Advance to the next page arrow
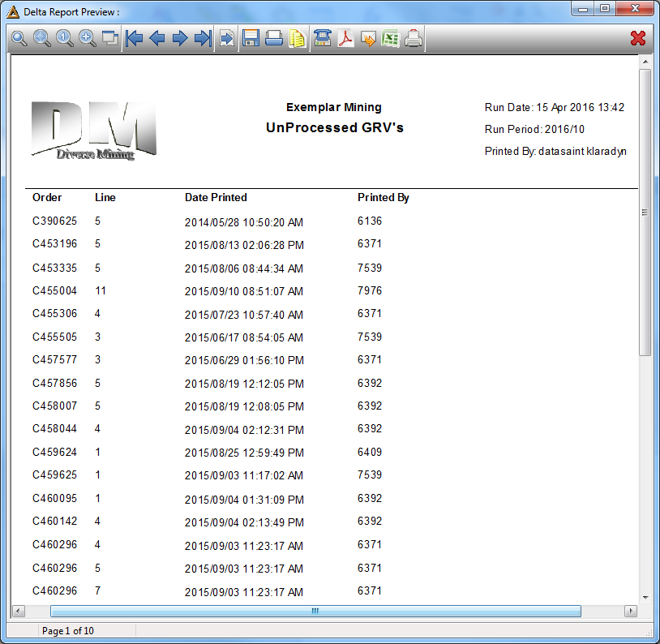This screenshot has height=644, width=660. [180, 38]
